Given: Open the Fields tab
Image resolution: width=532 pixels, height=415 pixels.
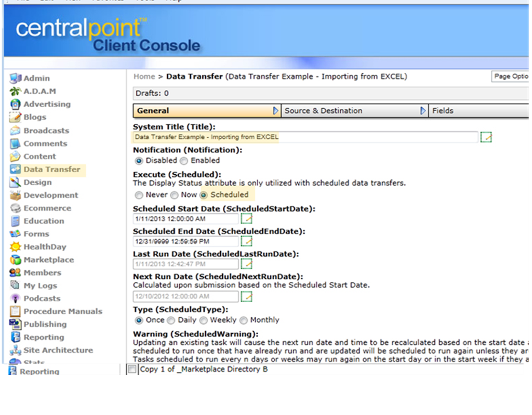Looking at the screenshot, I should (478, 111).
